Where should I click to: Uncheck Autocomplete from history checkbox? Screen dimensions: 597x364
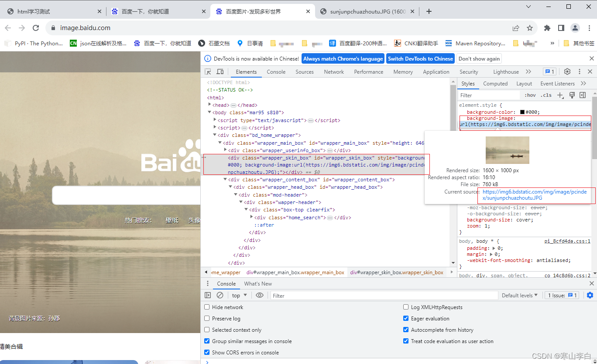406,330
